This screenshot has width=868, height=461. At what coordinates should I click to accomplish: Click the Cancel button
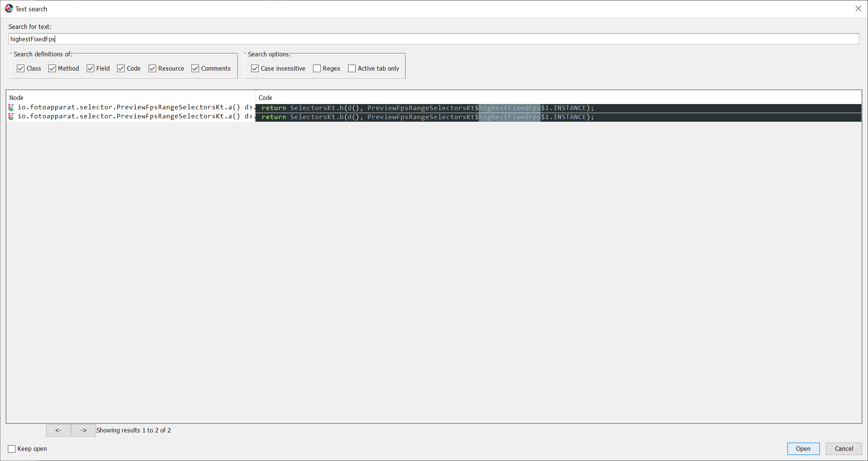click(844, 449)
